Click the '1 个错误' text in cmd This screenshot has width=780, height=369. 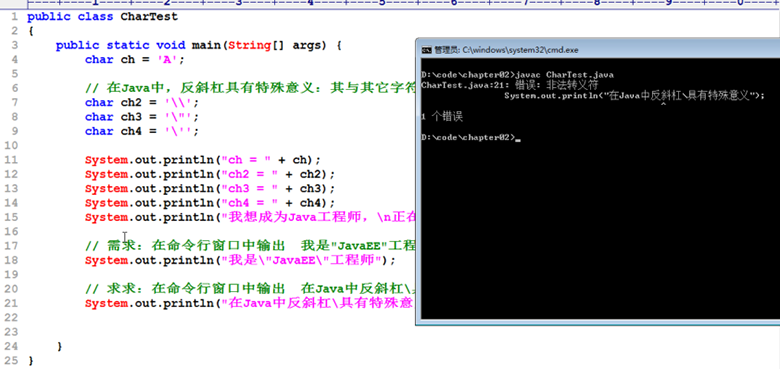coord(442,117)
